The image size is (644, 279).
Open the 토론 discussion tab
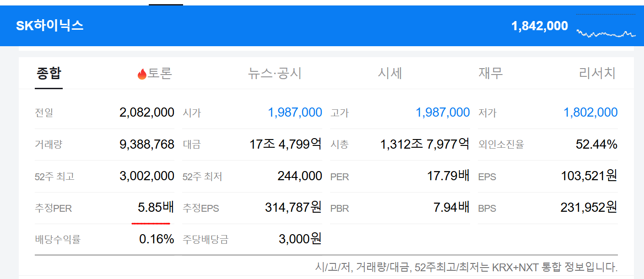tap(155, 73)
